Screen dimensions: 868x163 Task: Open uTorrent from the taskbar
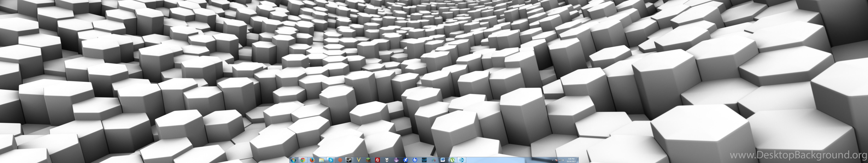(452, 160)
